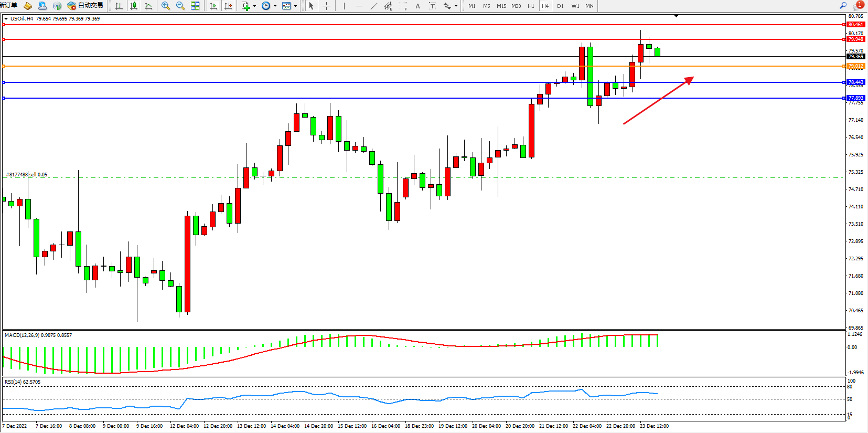Click the zoom in magnifier icon
868x433 pixels.
coord(166,6)
